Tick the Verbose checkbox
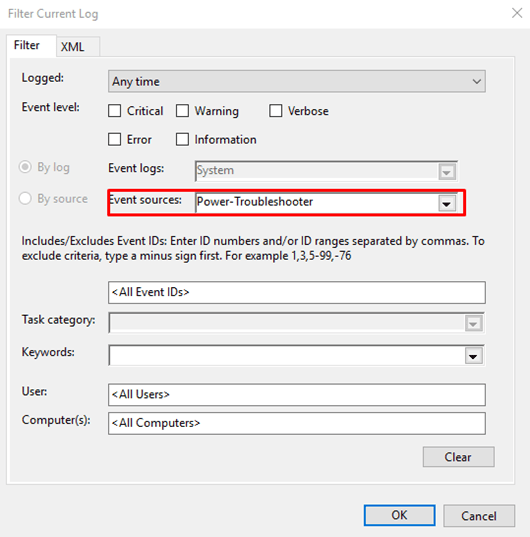This screenshot has height=537, width=530. tap(276, 111)
